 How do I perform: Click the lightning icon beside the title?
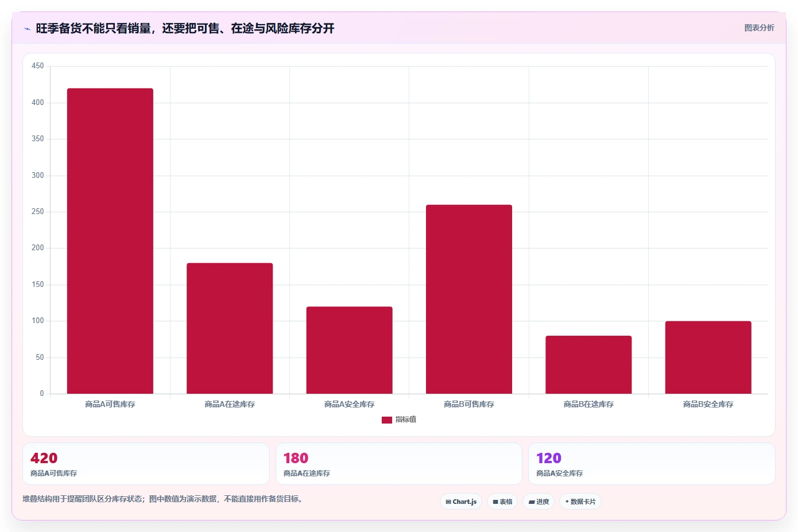coord(27,29)
